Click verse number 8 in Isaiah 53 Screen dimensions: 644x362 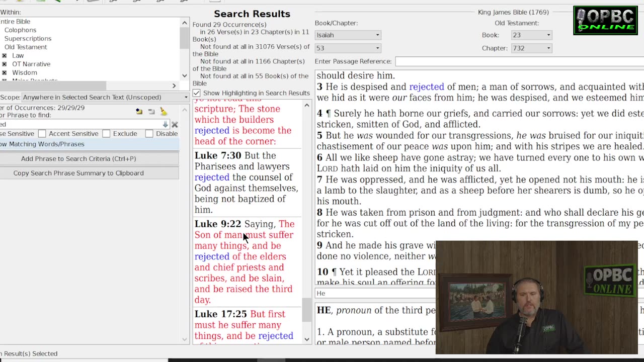tap(319, 213)
